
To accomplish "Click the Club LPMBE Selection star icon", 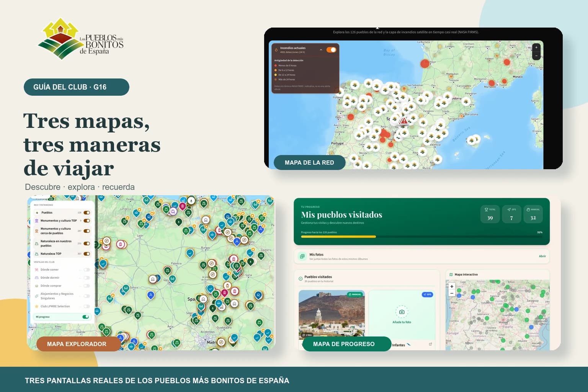I will click(x=37, y=306).
